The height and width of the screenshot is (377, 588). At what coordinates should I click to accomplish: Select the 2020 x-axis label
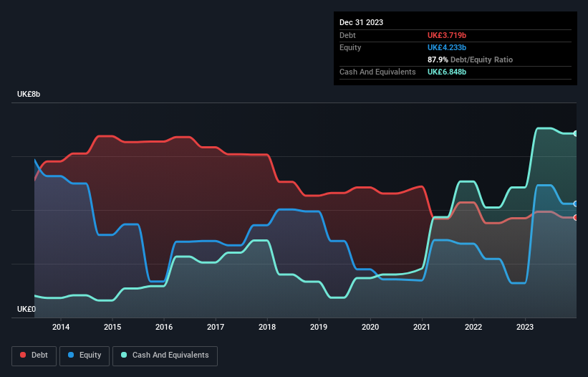click(x=370, y=327)
